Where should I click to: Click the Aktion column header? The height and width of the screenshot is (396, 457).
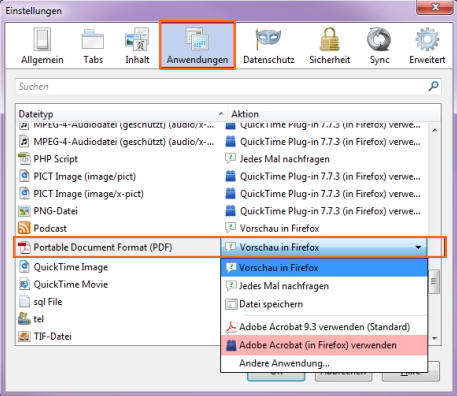pyautogui.click(x=334, y=114)
